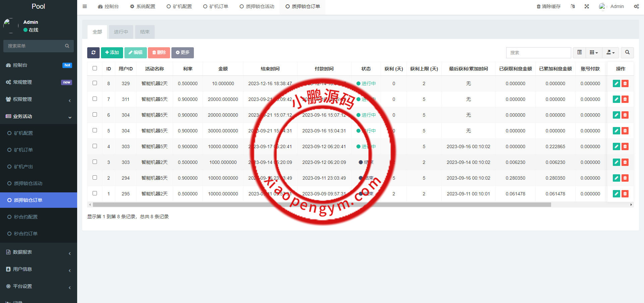
Task: Open the columns visibility dropdown
Action: click(594, 53)
